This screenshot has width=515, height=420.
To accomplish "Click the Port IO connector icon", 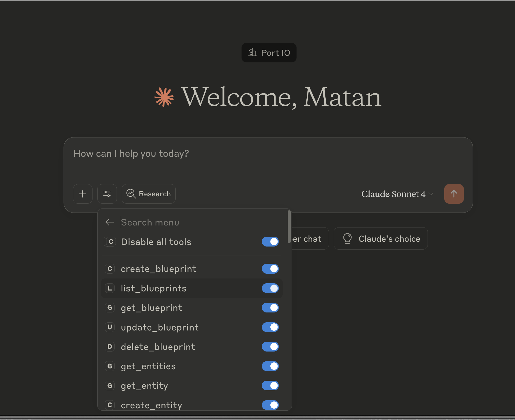I will (x=252, y=52).
